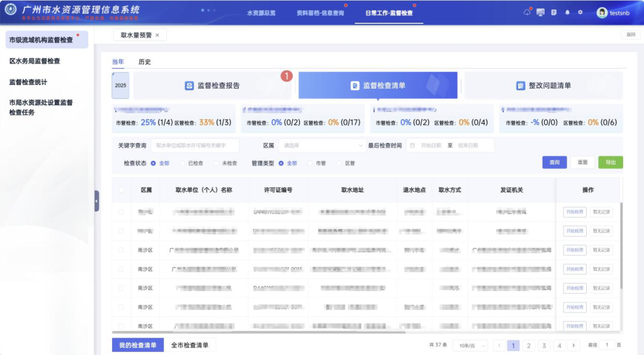Open the monitor dashboard icon in the header

tap(540, 13)
